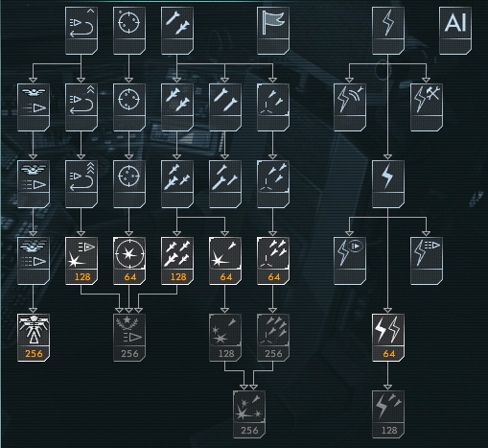Choose the top two-missiles skill card

[177, 31]
